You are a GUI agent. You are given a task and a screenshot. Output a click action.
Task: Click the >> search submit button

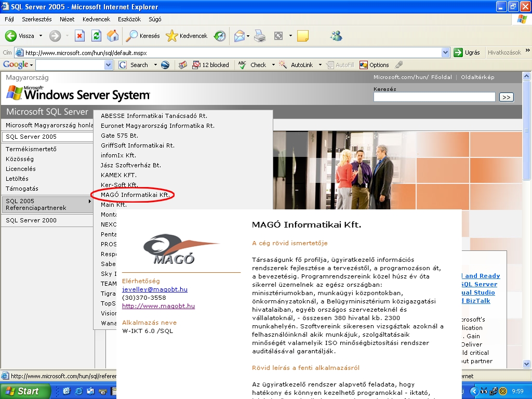click(x=507, y=97)
